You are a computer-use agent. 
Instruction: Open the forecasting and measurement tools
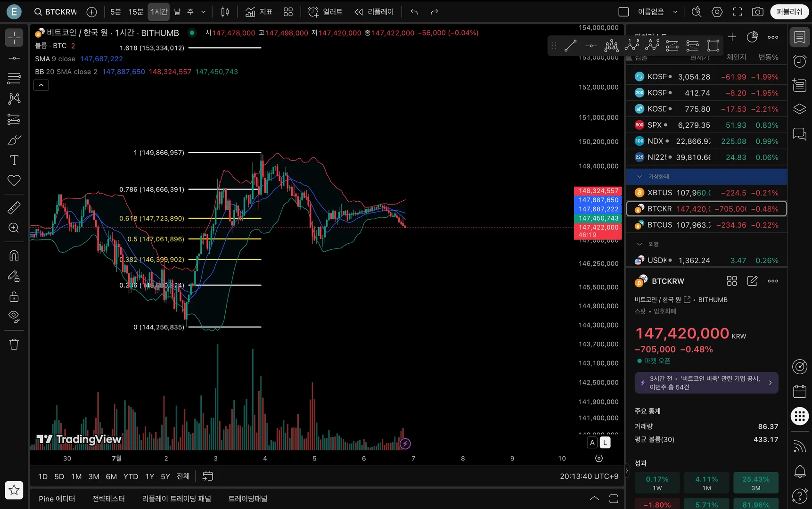pyautogui.click(x=14, y=119)
